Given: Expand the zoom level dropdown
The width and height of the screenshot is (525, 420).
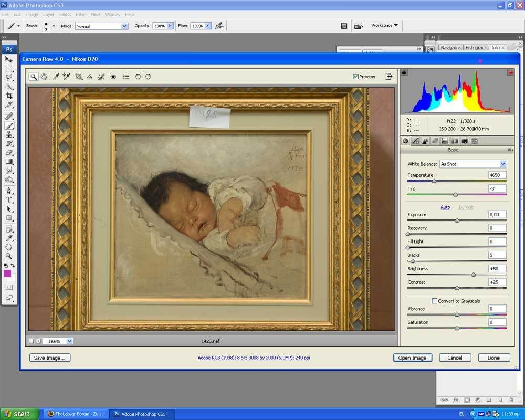Looking at the screenshot, I should click(70, 341).
